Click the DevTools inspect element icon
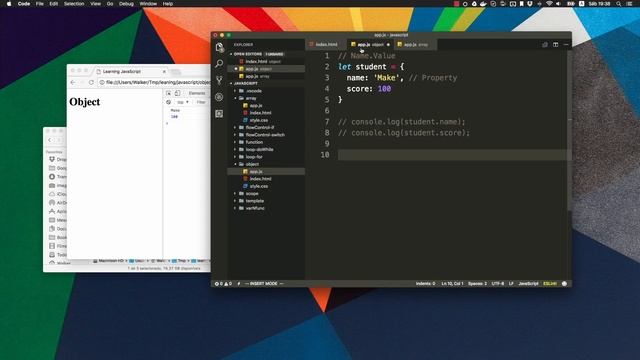Image resolution: width=640 pixels, height=360 pixels. (169, 93)
